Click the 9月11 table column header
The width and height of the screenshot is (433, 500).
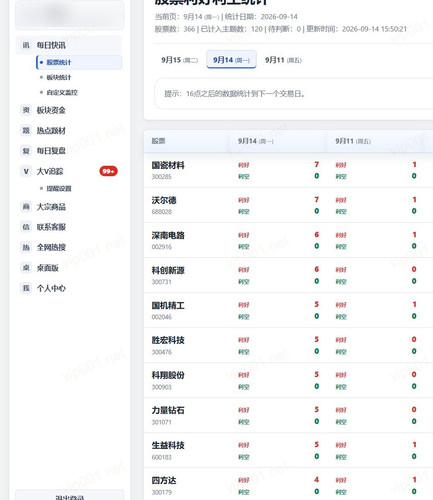[353, 141]
